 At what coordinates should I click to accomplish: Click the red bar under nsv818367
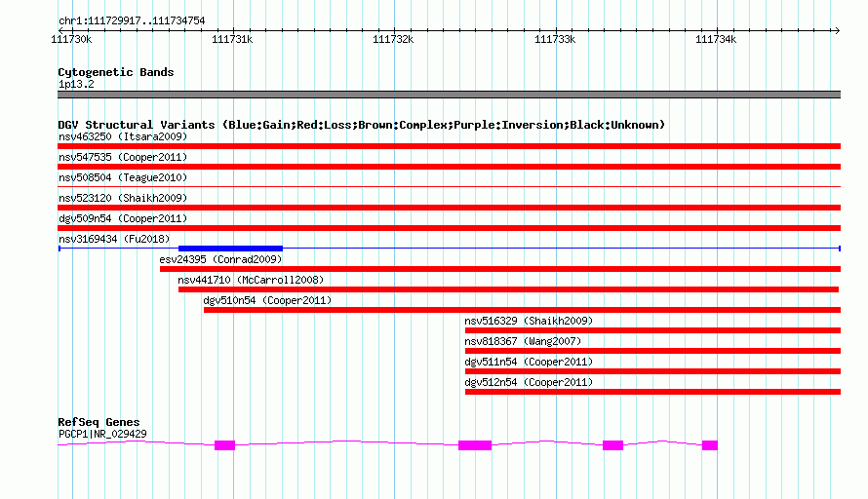[x=652, y=351]
